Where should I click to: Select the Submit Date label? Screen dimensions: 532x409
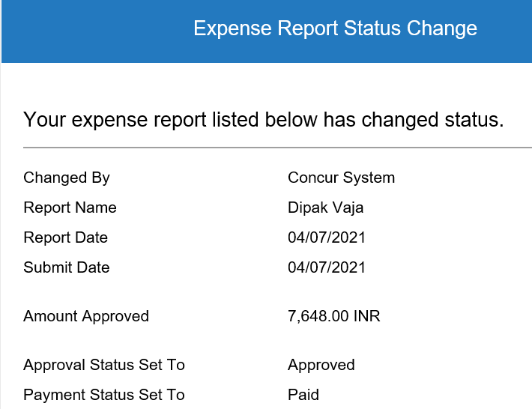pyautogui.click(x=67, y=267)
